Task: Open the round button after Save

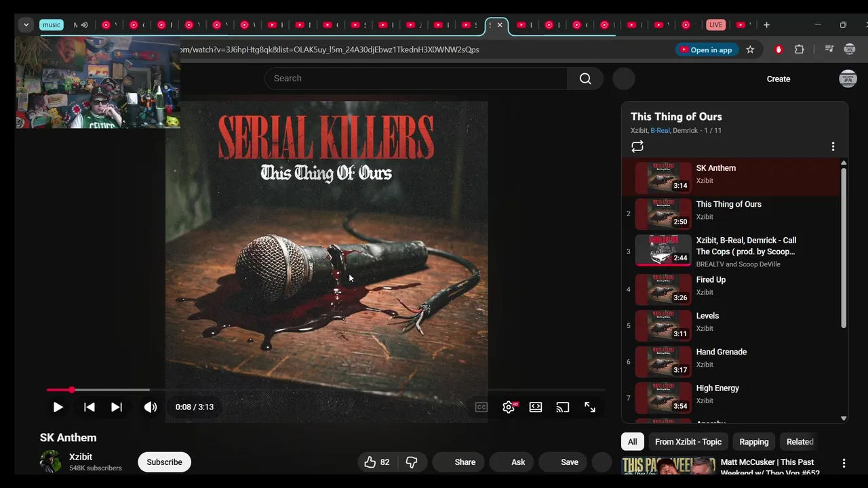Action: tap(602, 462)
